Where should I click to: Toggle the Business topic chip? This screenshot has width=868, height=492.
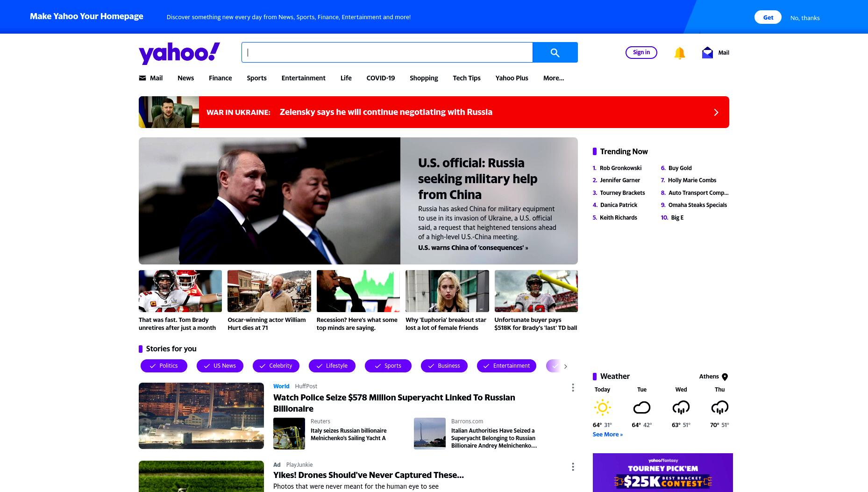pyautogui.click(x=444, y=366)
